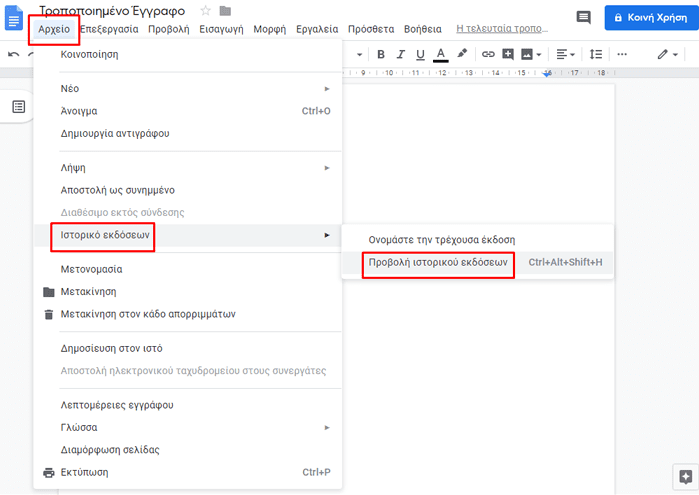Expand the Γλώσσα submenu
This screenshot has width=699, height=495.
[x=188, y=427]
